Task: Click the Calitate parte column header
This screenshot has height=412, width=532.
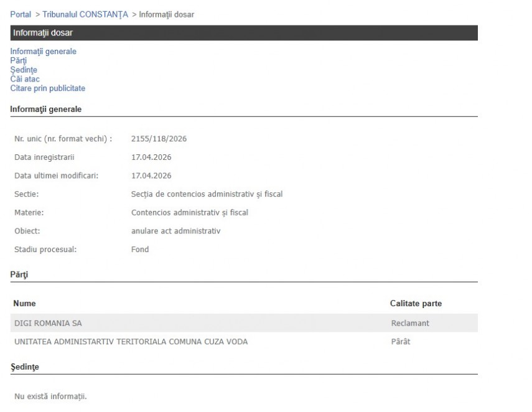Action: click(416, 304)
